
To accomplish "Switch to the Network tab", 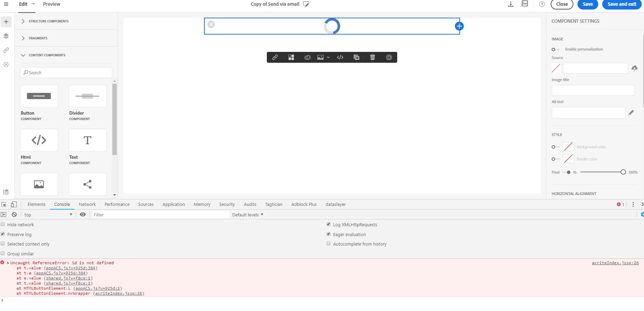I will [x=87, y=204].
